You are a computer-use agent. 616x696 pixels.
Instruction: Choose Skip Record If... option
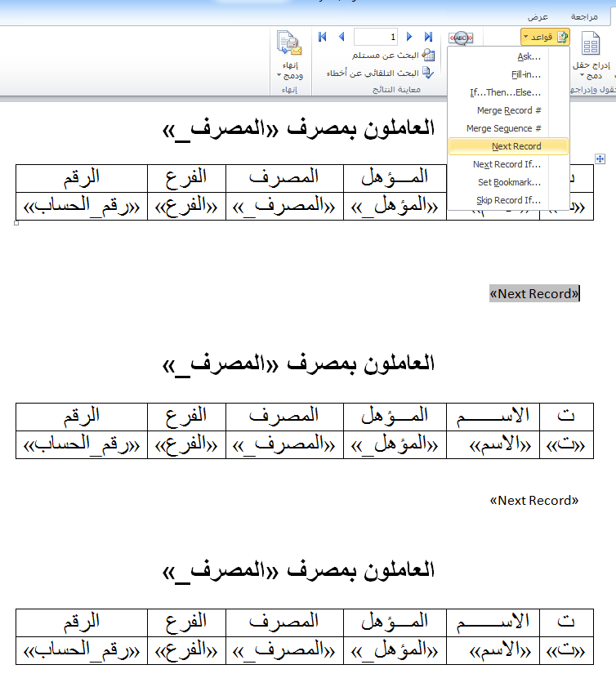point(508,200)
